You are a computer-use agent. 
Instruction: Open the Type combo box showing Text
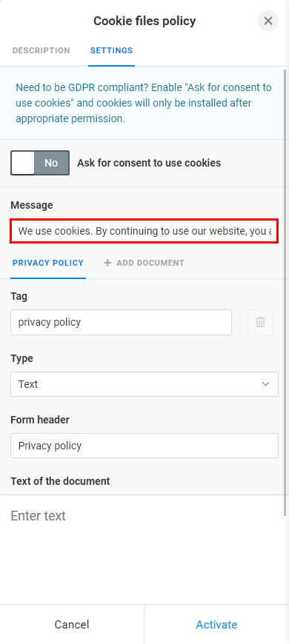144,384
